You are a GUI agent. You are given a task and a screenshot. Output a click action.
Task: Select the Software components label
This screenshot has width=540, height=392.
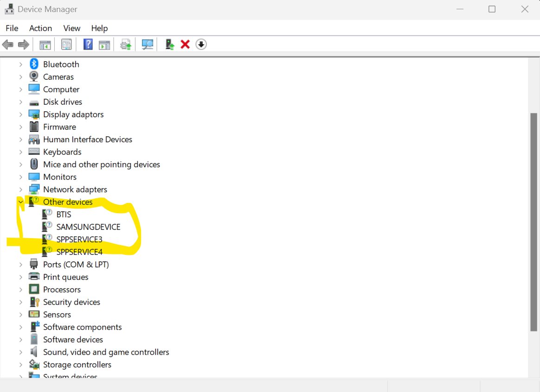pyautogui.click(x=82, y=327)
